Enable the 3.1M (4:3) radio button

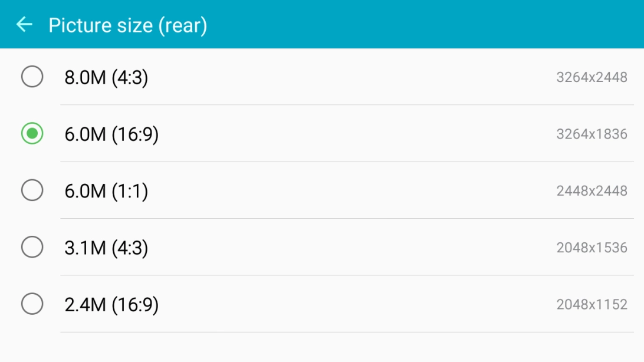pos(32,247)
